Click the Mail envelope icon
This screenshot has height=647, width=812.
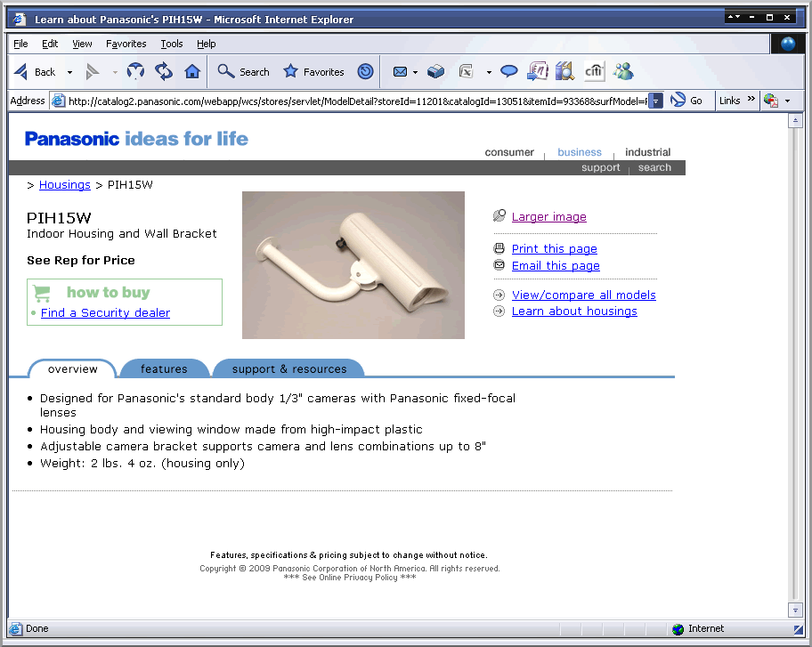400,71
